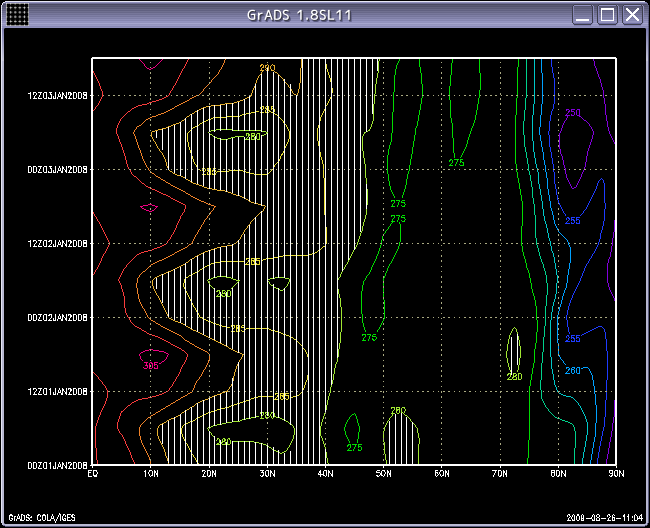Viewport: 650px width, 528px height.
Task: Click the 70N latitude axis label
Action: pos(500,474)
